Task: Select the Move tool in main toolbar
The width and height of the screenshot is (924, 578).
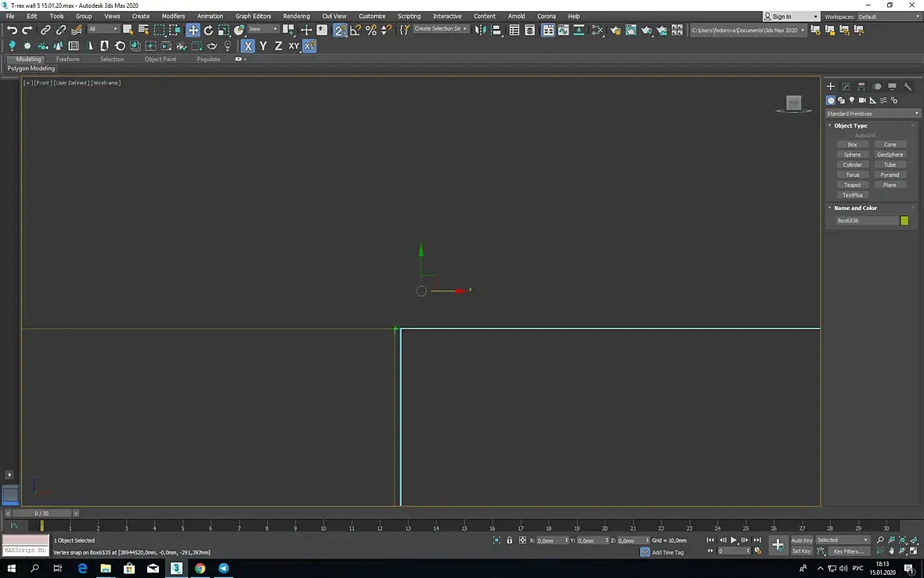Action: coord(193,30)
